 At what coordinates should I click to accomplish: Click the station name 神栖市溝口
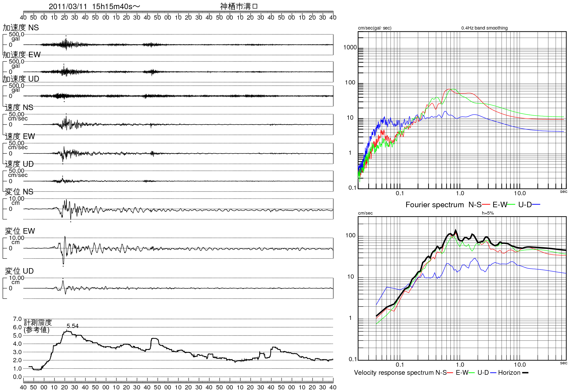tap(239, 7)
